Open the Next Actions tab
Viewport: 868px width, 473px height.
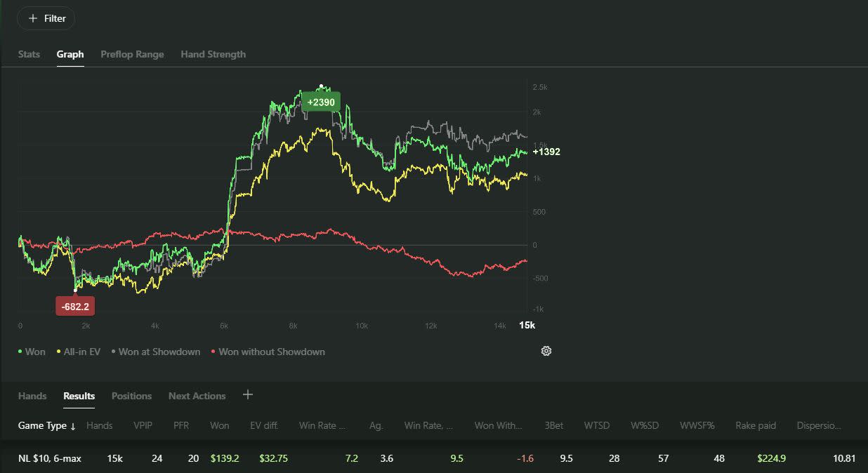197,396
